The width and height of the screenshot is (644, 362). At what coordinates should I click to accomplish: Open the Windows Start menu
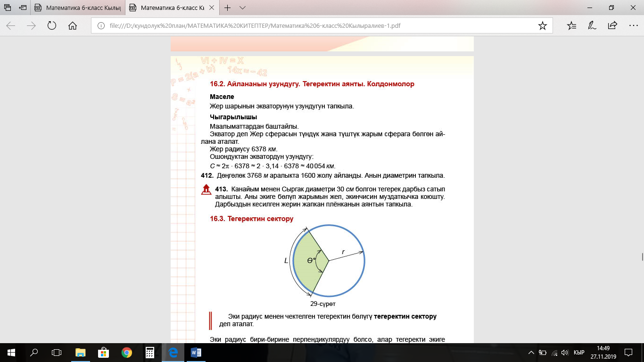click(x=11, y=352)
